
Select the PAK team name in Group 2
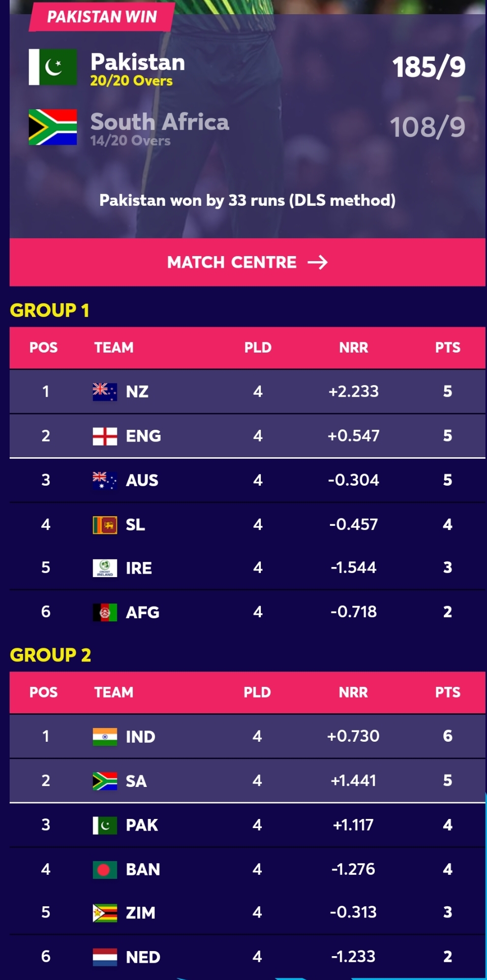point(142,825)
